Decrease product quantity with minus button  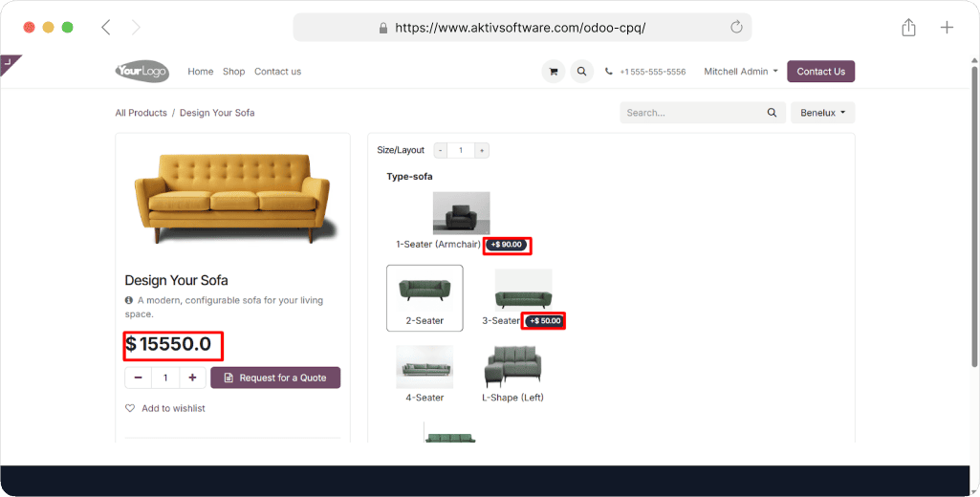139,378
